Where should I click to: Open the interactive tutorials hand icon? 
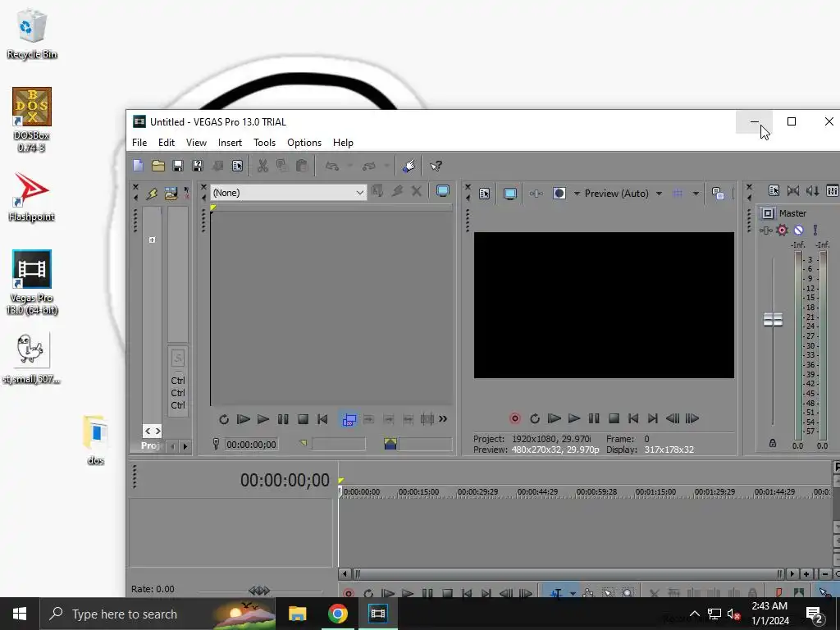409,166
